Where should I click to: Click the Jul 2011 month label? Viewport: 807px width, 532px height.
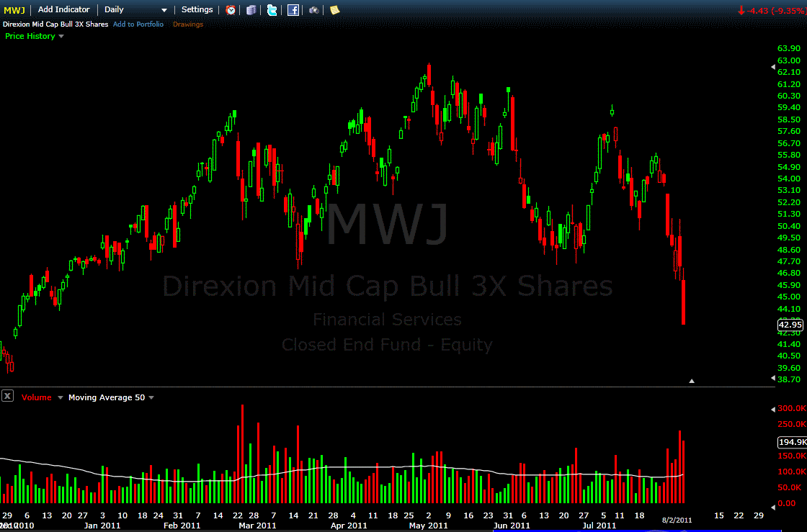(599, 526)
